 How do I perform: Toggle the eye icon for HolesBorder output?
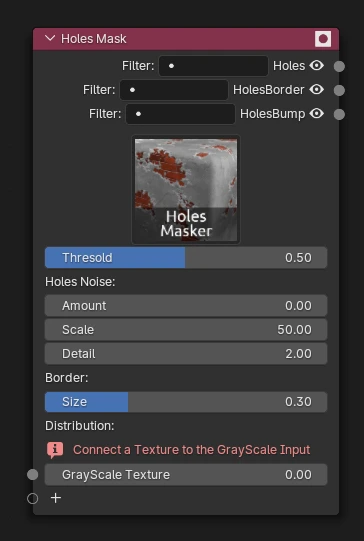click(316, 89)
